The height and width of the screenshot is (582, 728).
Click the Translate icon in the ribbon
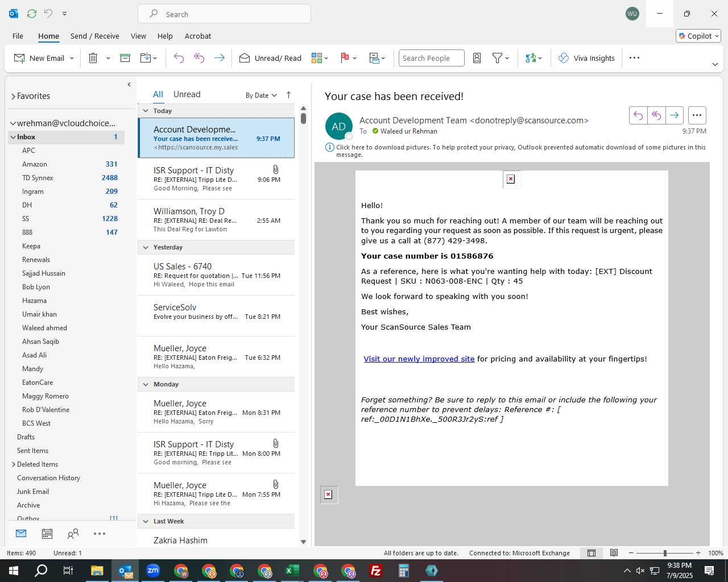[x=531, y=58]
